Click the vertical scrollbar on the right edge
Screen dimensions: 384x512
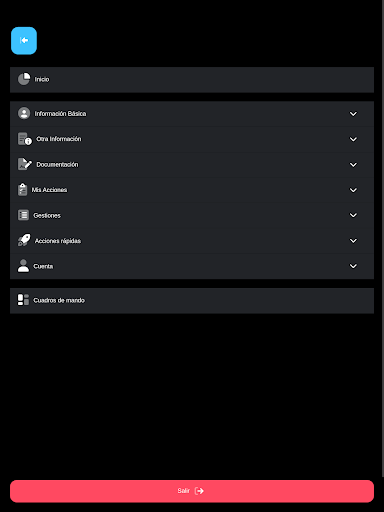(383, 238)
